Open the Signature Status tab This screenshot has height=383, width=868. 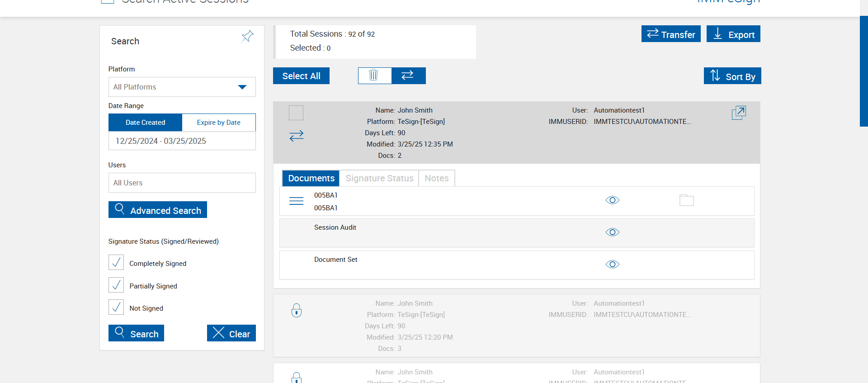[379, 178]
